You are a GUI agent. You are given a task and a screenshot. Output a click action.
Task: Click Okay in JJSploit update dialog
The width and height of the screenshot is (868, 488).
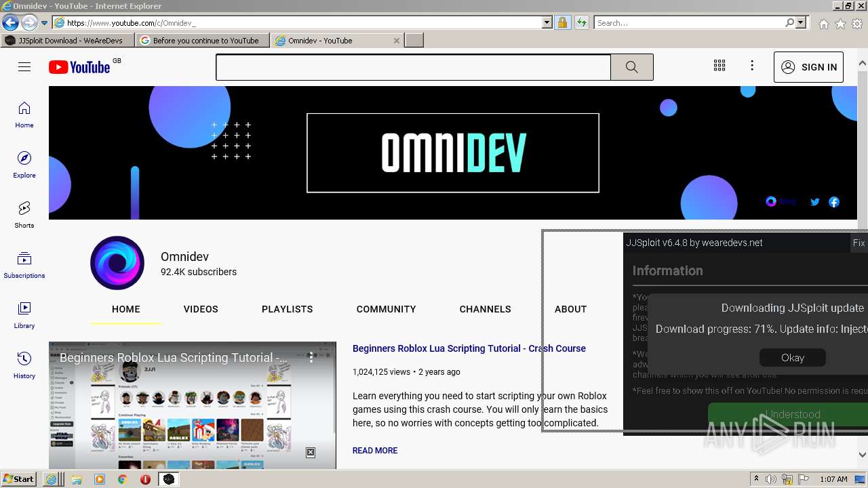793,358
